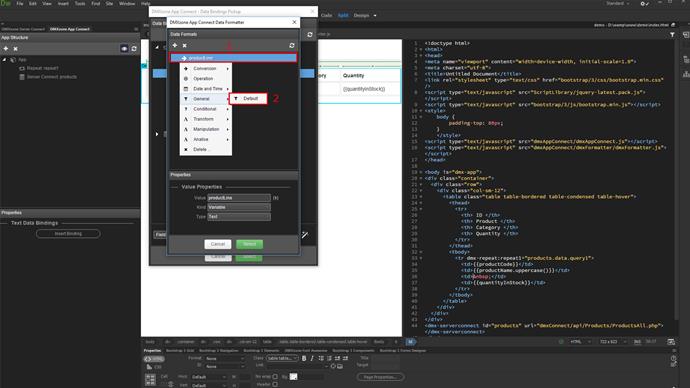Switch to the Split view tab

pos(343,15)
